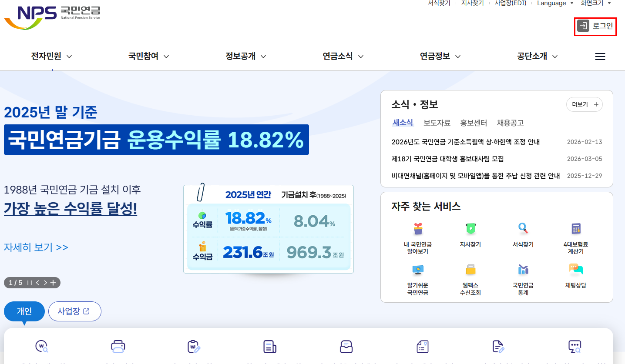Pause the banner slideshow

coord(29,283)
